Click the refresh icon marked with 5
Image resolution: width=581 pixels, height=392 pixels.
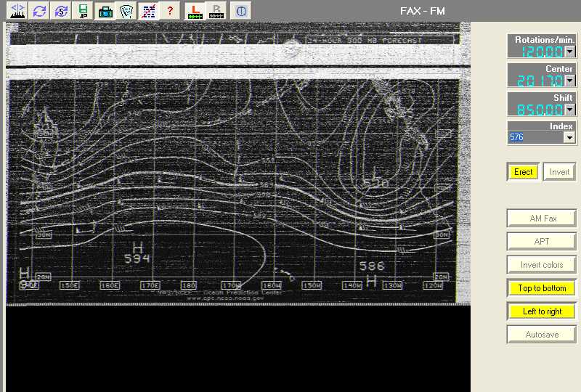pos(61,11)
